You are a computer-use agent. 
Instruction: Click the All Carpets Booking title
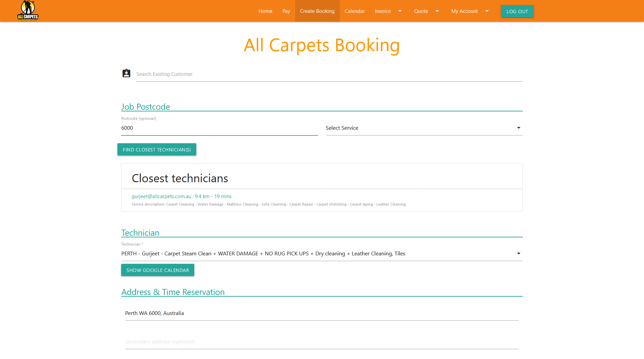[x=322, y=45]
